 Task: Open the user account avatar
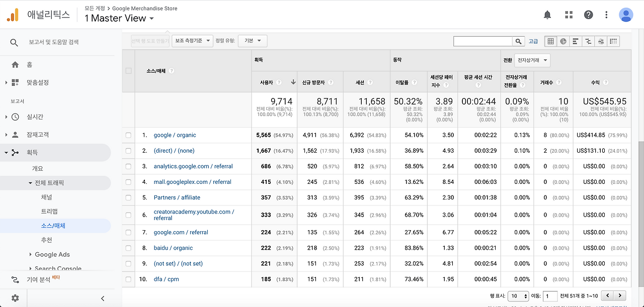[626, 15]
